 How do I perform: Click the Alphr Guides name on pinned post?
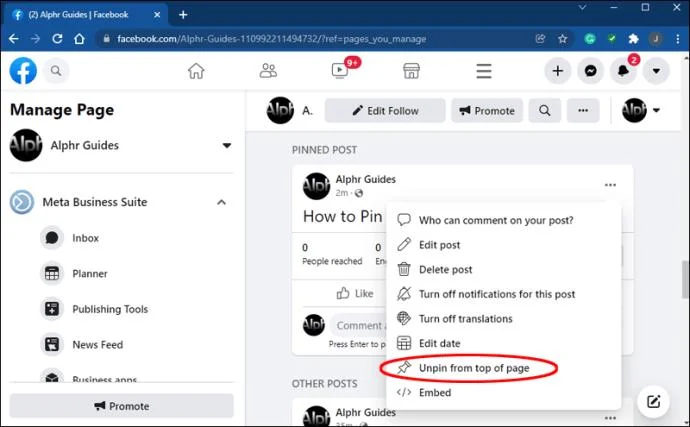point(365,180)
